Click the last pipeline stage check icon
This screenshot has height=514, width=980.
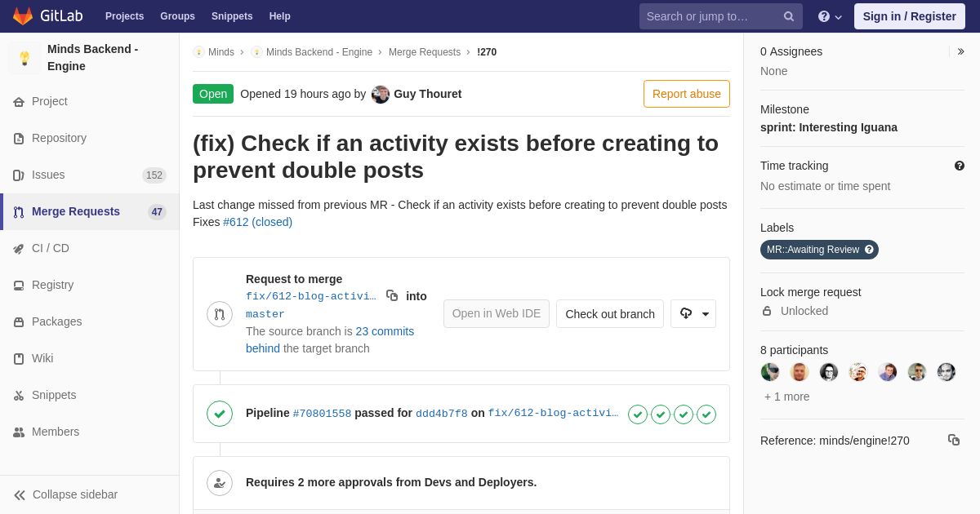point(706,414)
